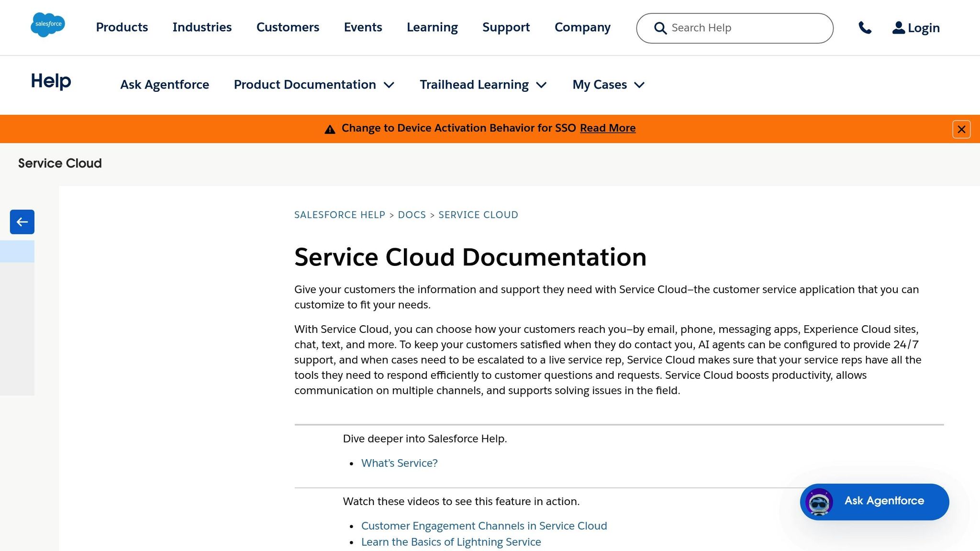The width and height of the screenshot is (980, 551).
Task: Open the Help home via the Help logo
Action: tap(50, 81)
